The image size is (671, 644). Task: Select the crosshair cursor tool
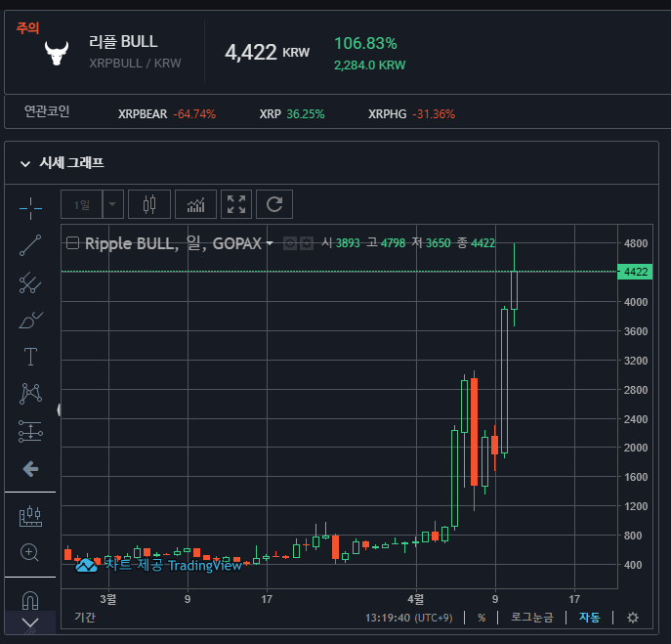[30, 208]
